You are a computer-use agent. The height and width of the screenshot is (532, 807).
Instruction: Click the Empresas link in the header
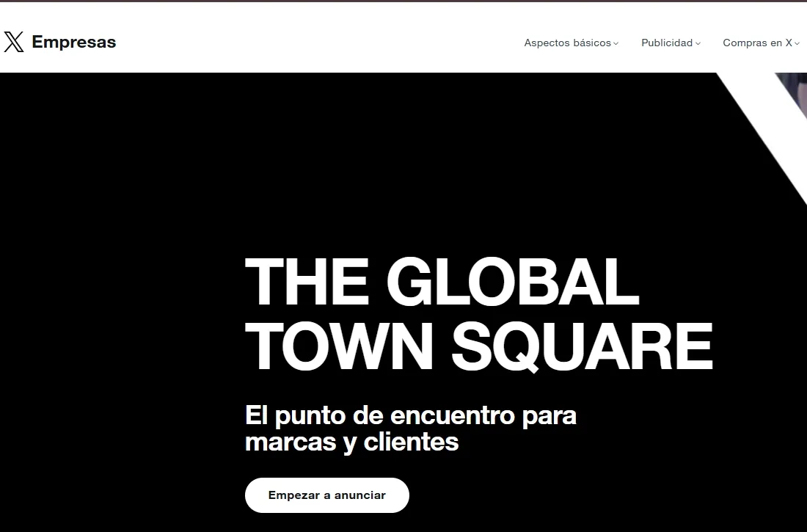click(x=73, y=42)
